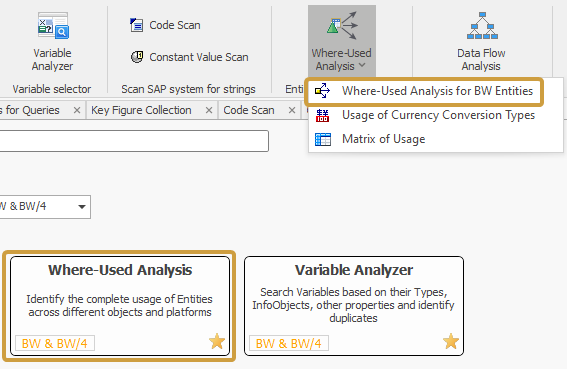Toggle favorite star on Variable Analyzer card
This screenshot has height=369, width=567.
point(451,342)
